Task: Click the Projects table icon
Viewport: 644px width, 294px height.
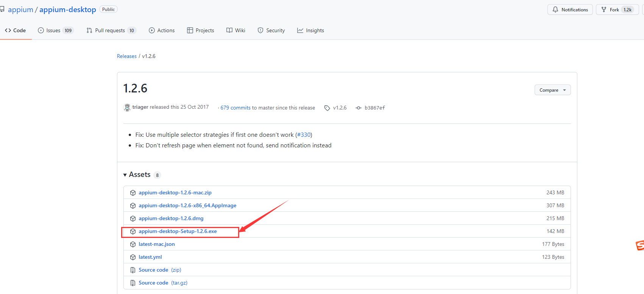Action: (190, 30)
